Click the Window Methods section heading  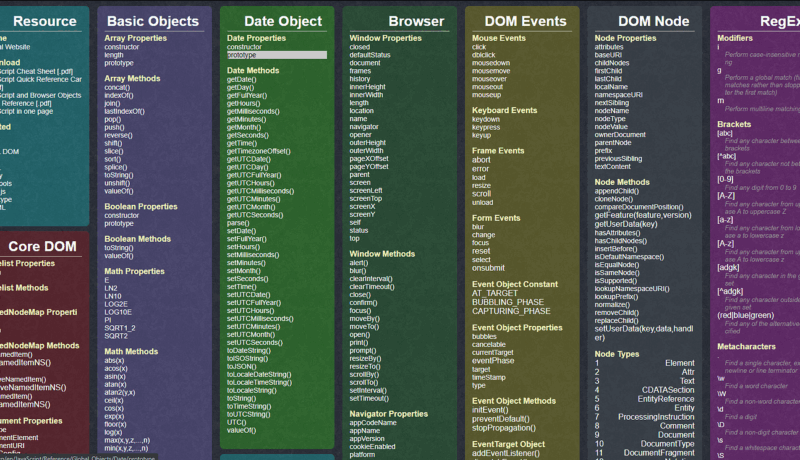coord(382,254)
